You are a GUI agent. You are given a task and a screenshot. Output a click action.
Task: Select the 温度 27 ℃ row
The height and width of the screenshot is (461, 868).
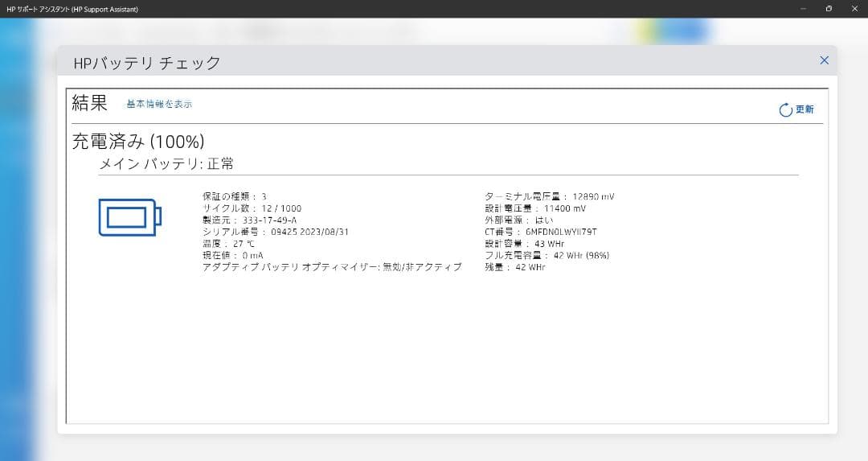click(228, 243)
